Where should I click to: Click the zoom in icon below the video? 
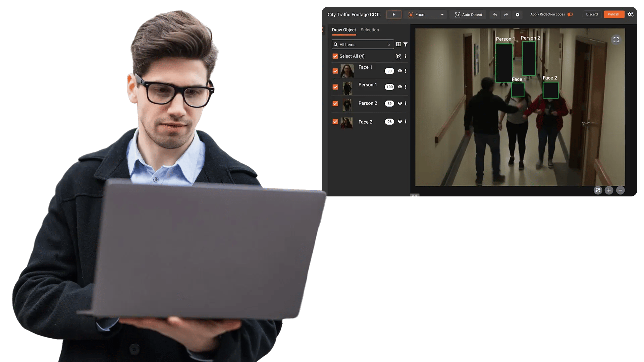[x=609, y=190]
